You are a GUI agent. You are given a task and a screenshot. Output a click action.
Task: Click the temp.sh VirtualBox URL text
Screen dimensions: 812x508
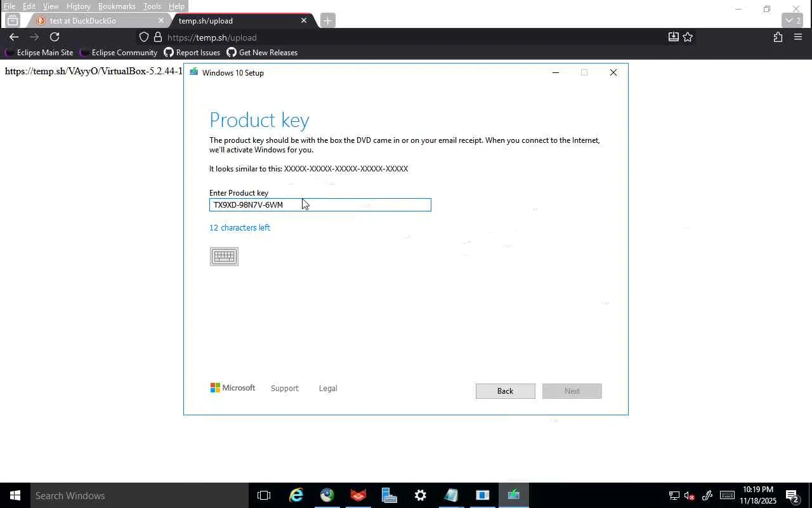coord(94,71)
